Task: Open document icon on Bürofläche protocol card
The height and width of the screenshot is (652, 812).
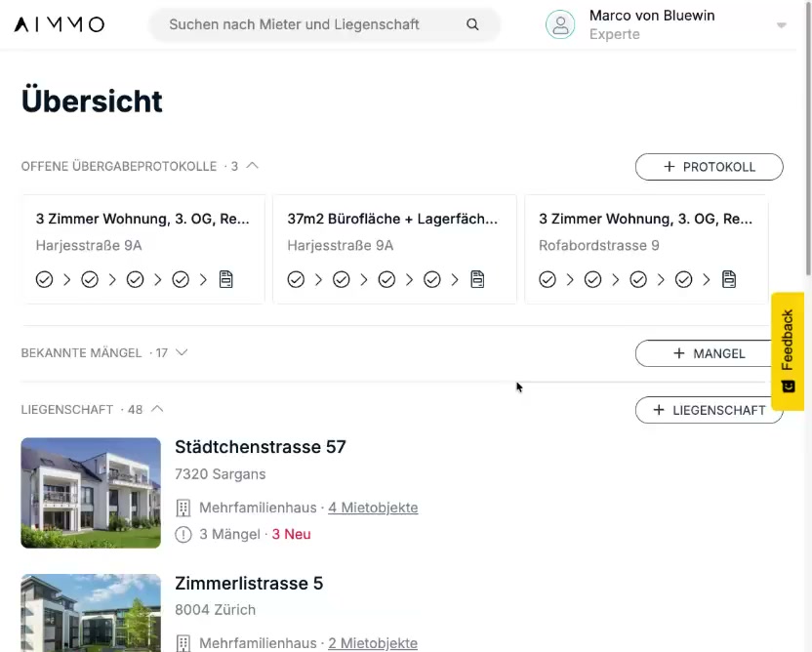Action: coord(477,280)
